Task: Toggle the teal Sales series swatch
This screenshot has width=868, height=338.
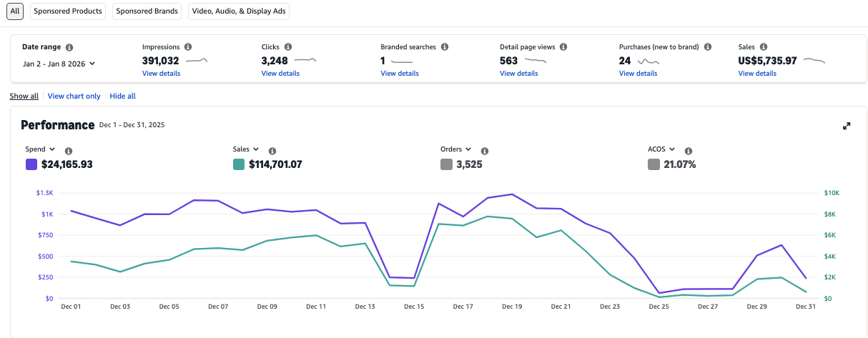Action: click(x=239, y=164)
